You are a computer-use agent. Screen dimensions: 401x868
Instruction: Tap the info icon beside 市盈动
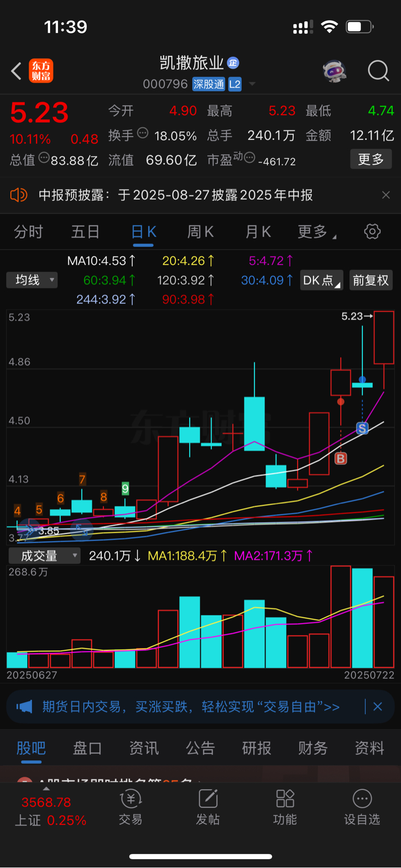tap(250, 157)
